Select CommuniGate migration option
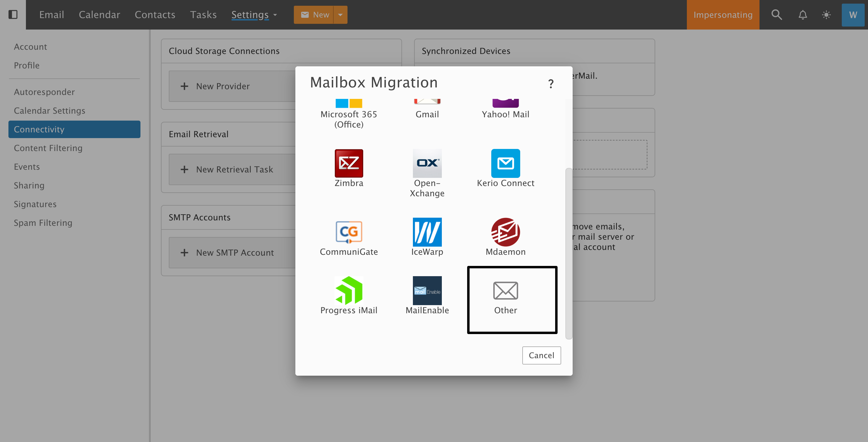868x442 pixels. [349, 237]
